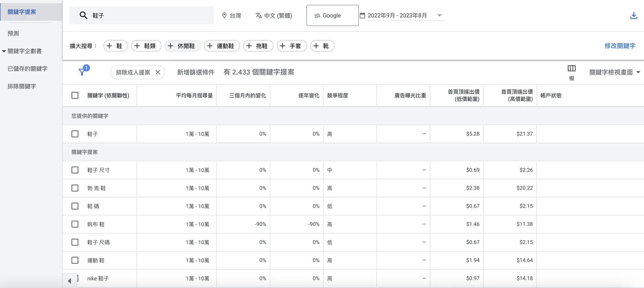Sort by 平均每月搜尋量 column header
The width and height of the screenshot is (644, 288).
click(194, 95)
